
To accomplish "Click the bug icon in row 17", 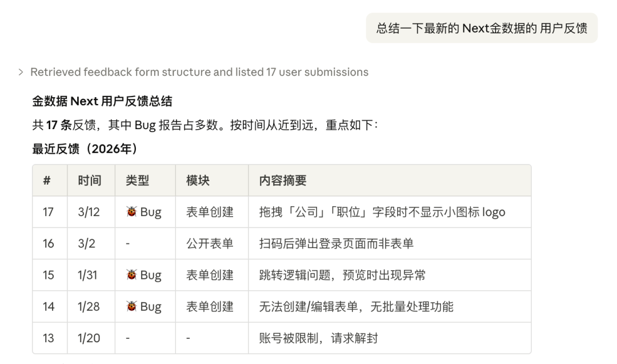I will (x=132, y=212).
